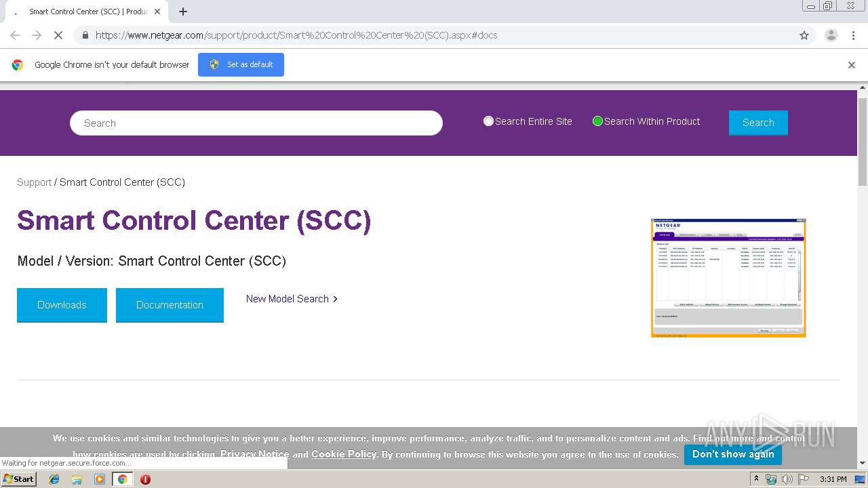Set Chrome as default browser
Screen dimensions: 868x488
point(241,64)
